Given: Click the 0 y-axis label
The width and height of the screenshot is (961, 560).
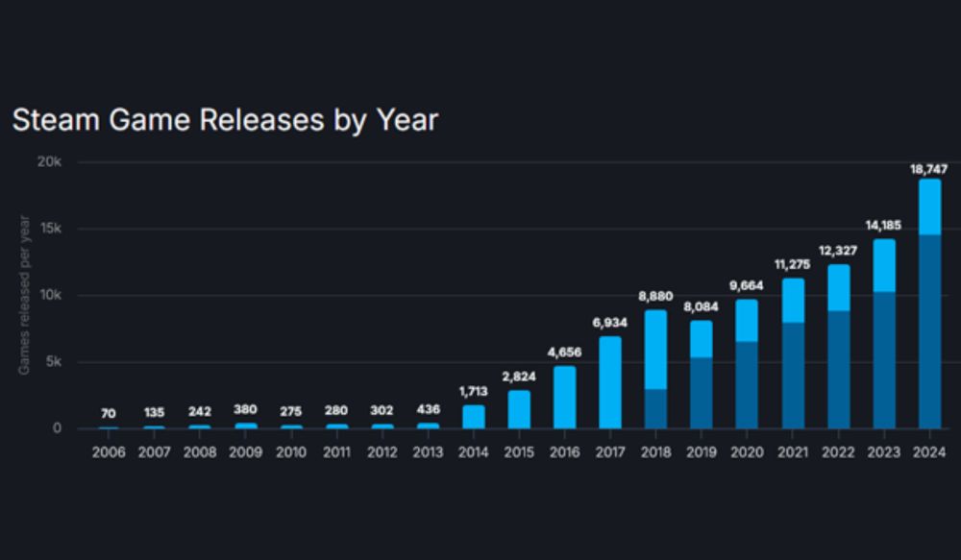Looking at the screenshot, I should click(57, 428).
